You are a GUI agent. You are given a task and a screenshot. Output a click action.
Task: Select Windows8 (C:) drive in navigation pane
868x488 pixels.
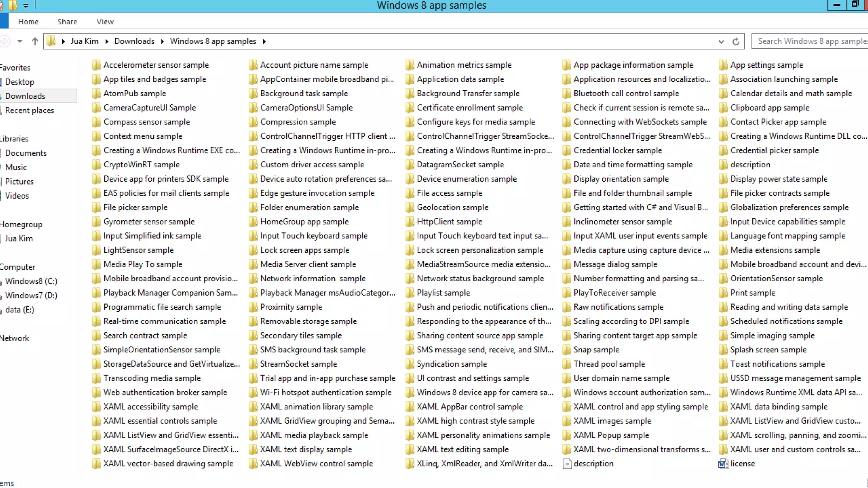pyautogui.click(x=31, y=281)
